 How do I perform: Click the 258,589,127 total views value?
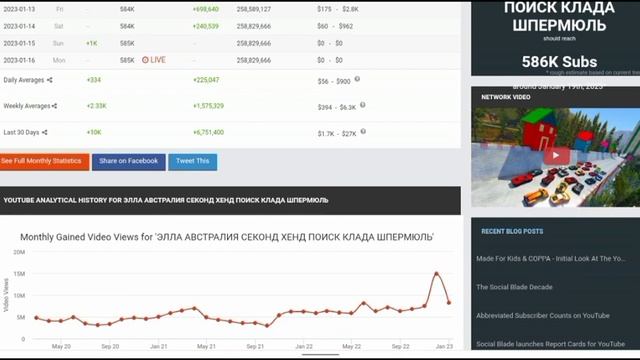[x=253, y=9]
